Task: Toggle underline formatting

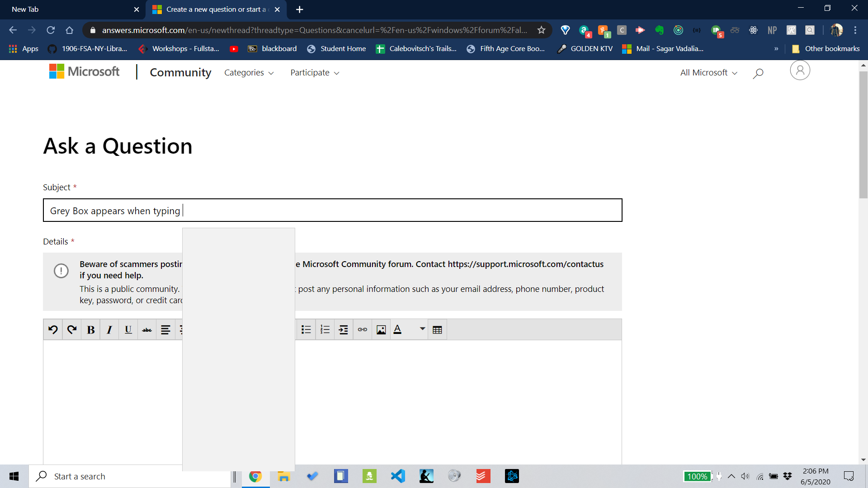Action: click(128, 330)
